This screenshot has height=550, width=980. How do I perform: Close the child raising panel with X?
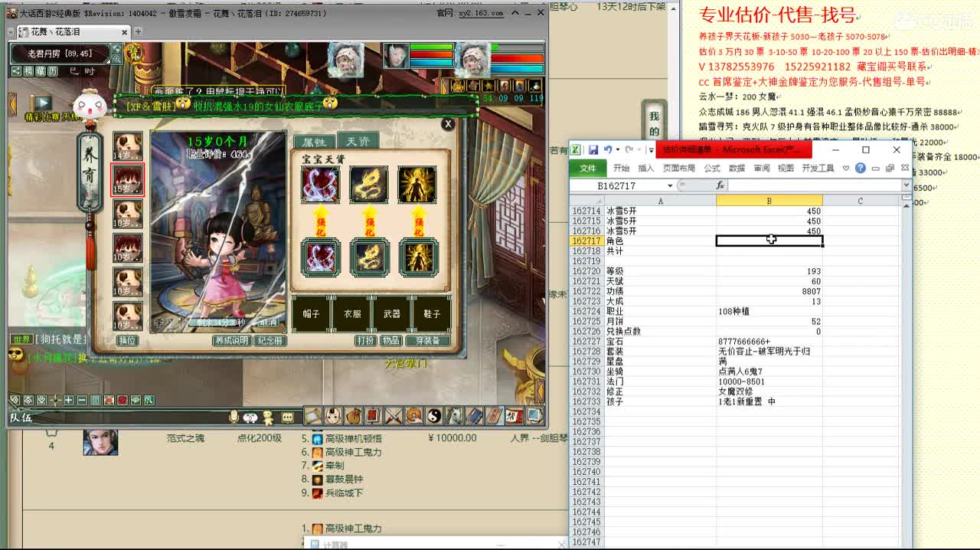tap(448, 123)
